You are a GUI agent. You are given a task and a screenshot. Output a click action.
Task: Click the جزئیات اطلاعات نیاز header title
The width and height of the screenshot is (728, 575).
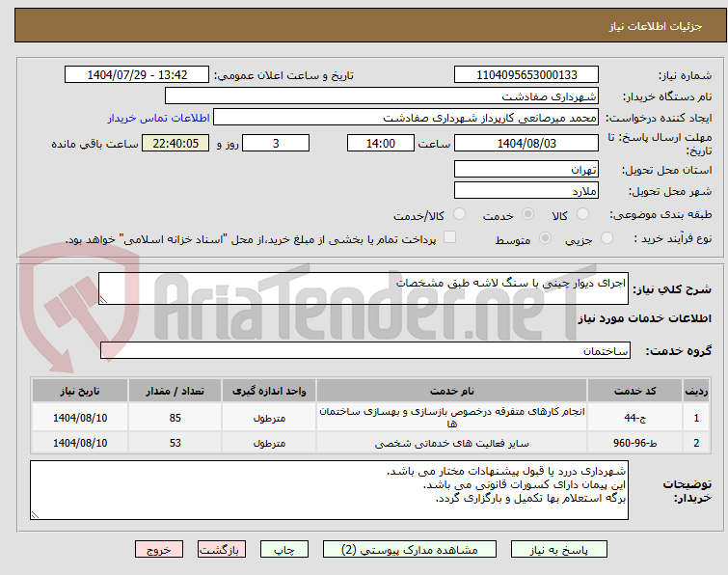(x=656, y=26)
